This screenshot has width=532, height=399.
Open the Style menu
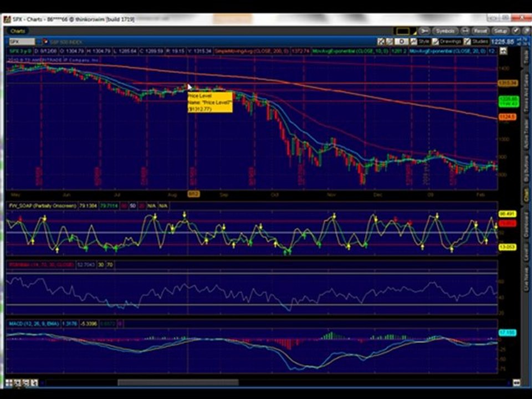(x=424, y=42)
